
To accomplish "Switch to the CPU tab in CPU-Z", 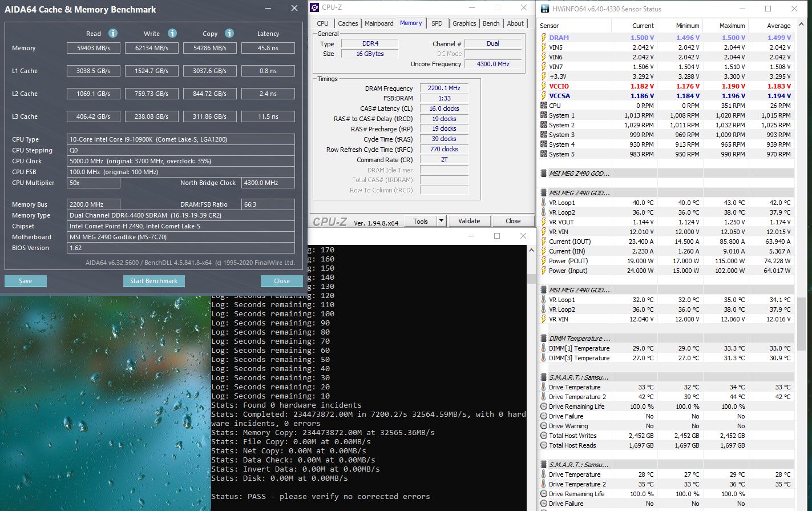I will coord(322,23).
